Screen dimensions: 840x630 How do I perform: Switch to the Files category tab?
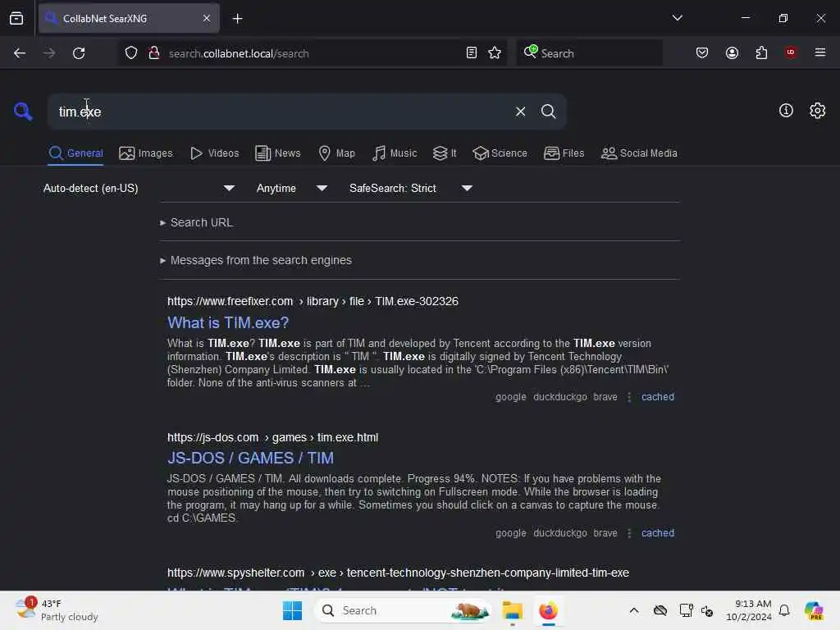(x=564, y=153)
